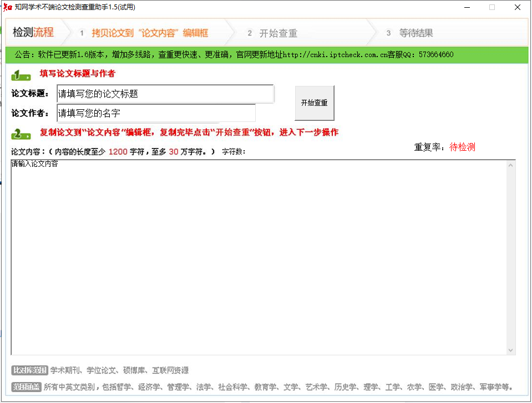The image size is (532, 403).
Task: Click the green step 1 arrow icon
Action: pos(21,75)
